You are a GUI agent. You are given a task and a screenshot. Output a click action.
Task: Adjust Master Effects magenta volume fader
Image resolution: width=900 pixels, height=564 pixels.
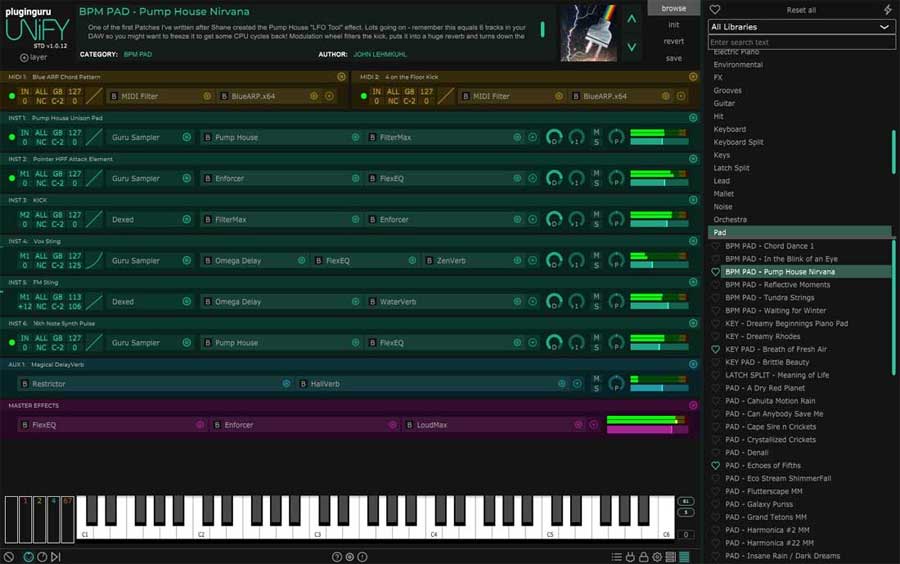pyautogui.click(x=647, y=429)
